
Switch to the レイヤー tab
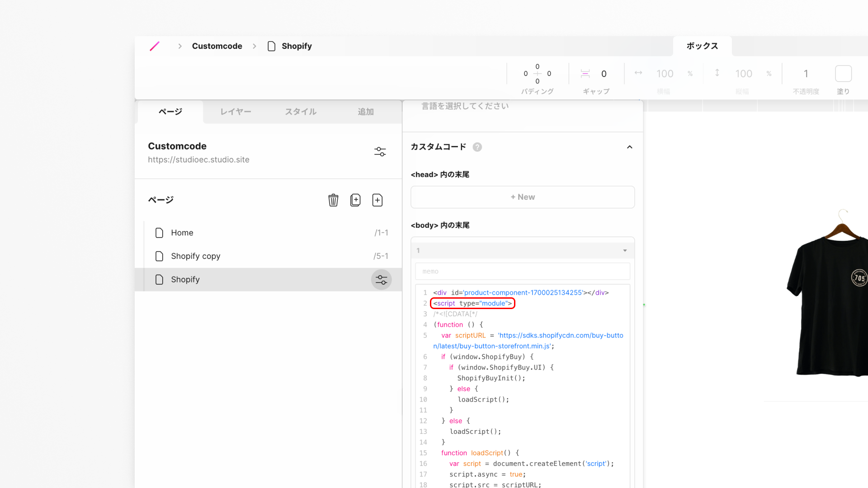pos(236,112)
